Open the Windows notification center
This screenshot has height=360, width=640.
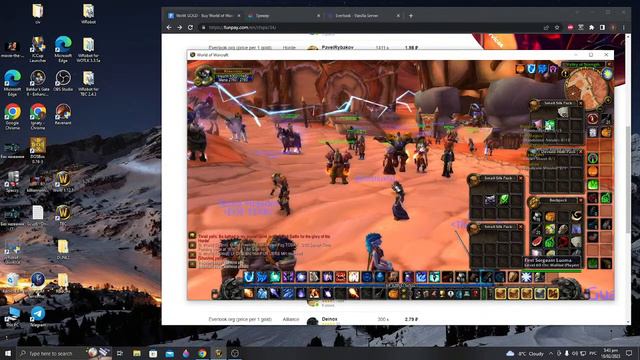tap(629, 353)
